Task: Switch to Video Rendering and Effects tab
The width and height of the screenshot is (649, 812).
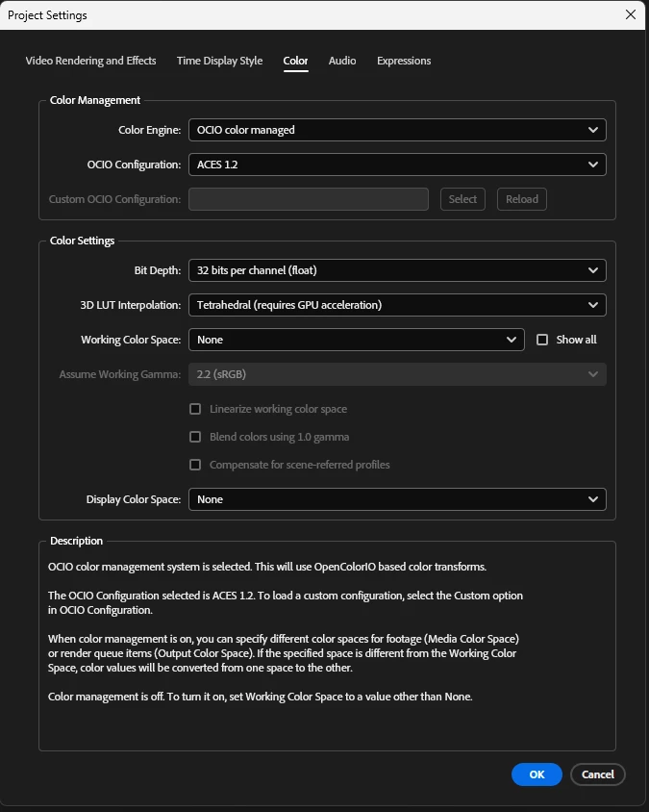Action: (x=90, y=61)
